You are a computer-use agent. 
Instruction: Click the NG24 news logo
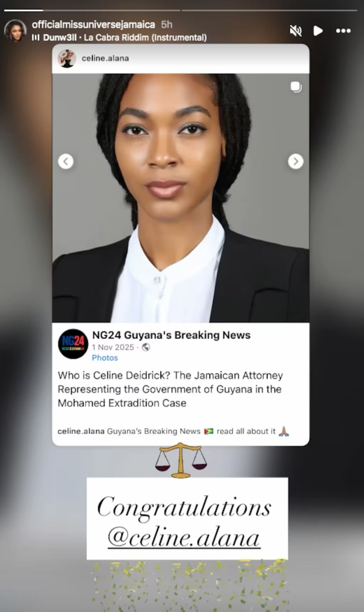73,344
